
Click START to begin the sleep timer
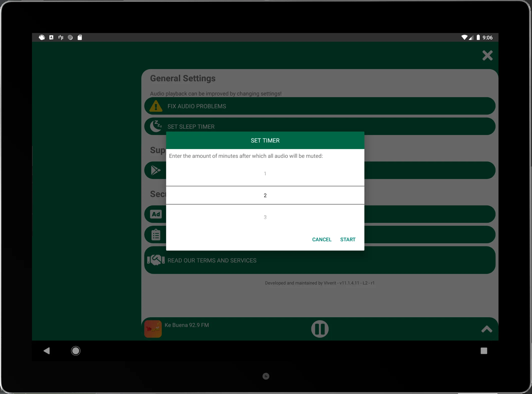347,239
